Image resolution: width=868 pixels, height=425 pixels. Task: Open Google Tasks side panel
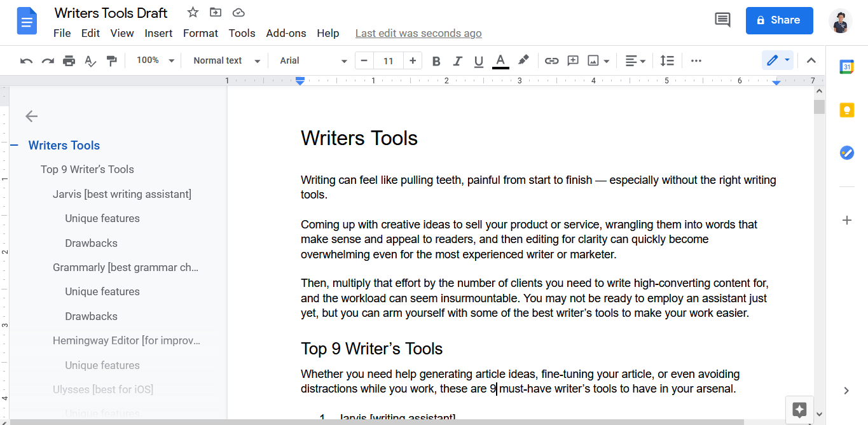(x=846, y=153)
